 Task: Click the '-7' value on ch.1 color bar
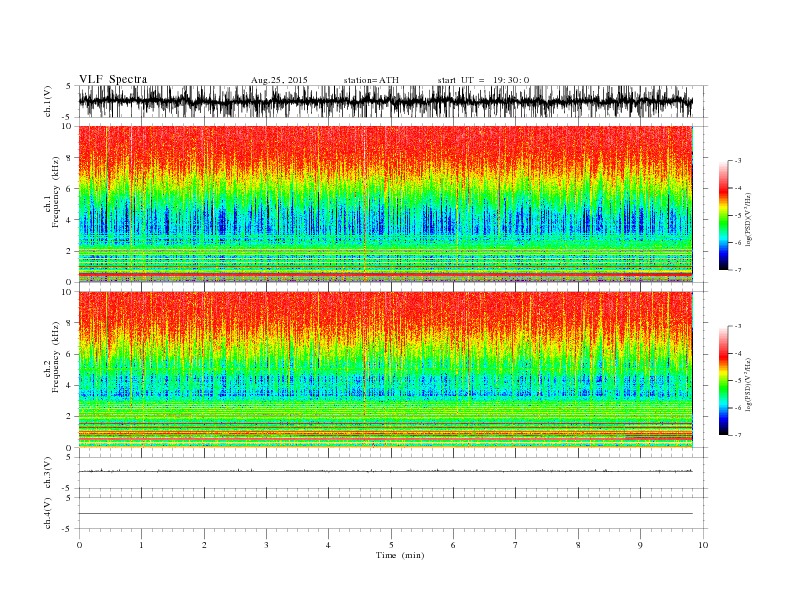click(738, 270)
